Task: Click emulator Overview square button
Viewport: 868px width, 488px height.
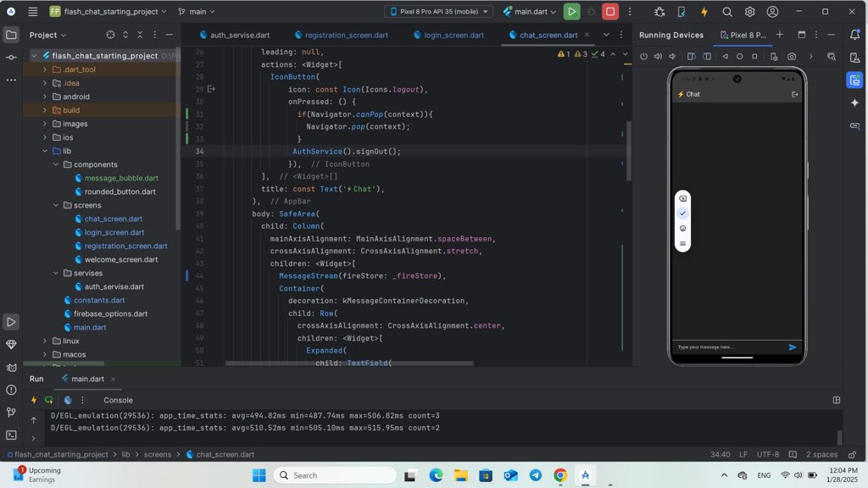Action: (x=754, y=57)
